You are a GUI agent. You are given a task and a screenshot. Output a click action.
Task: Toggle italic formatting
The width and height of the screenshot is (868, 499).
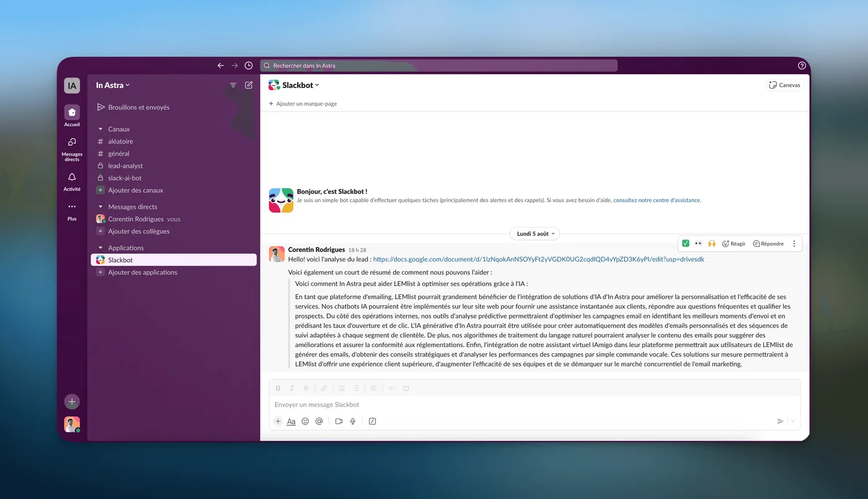click(292, 388)
